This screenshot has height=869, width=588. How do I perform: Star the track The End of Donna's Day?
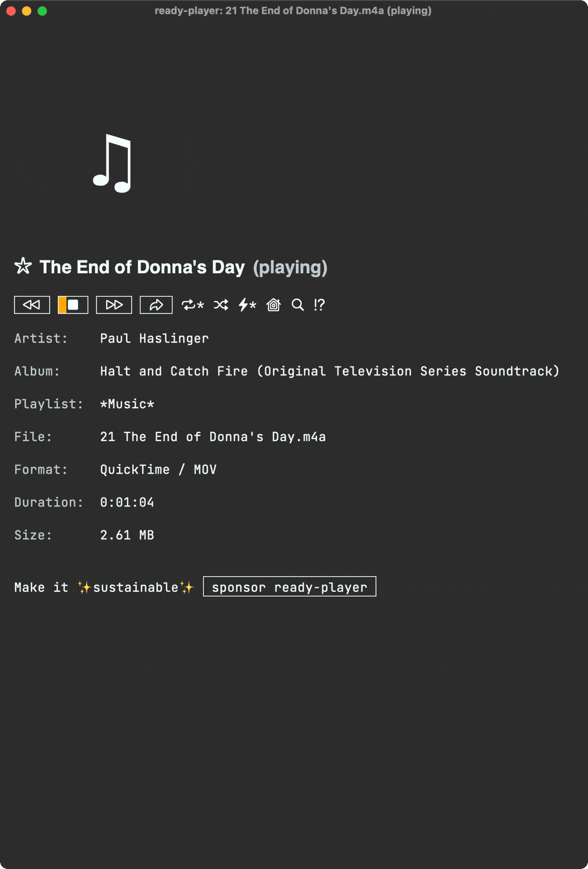tap(23, 266)
